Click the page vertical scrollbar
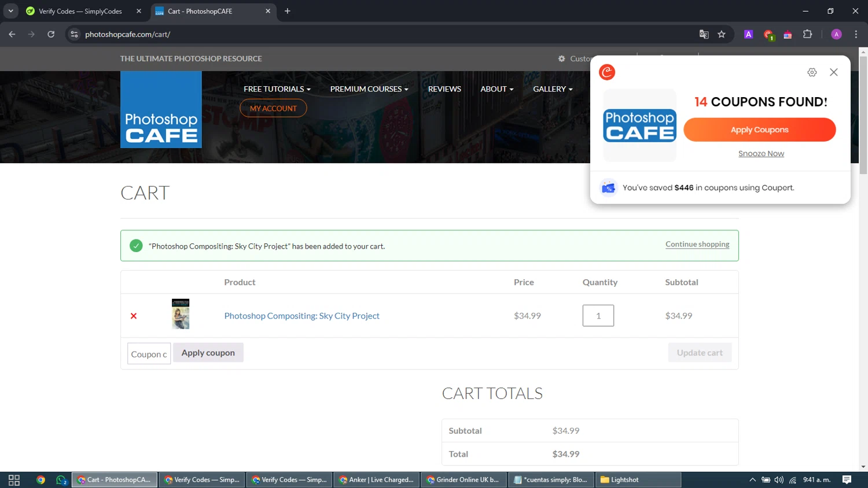This screenshot has width=868, height=488. 863,116
